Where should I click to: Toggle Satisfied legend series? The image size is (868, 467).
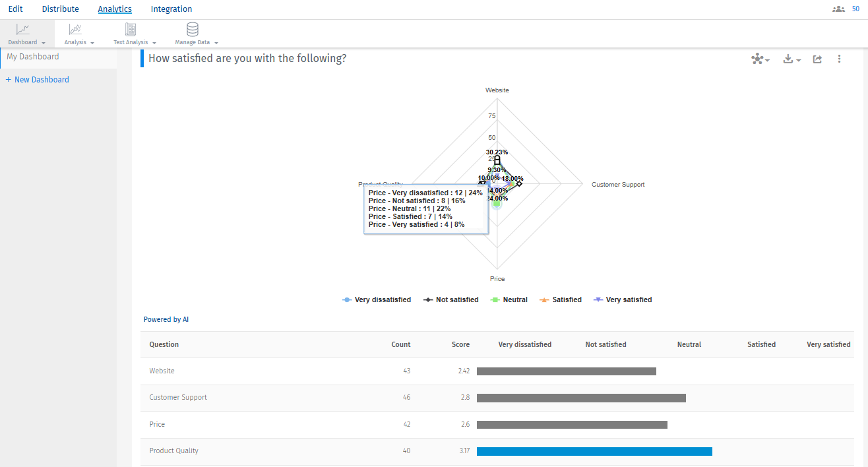(561, 299)
